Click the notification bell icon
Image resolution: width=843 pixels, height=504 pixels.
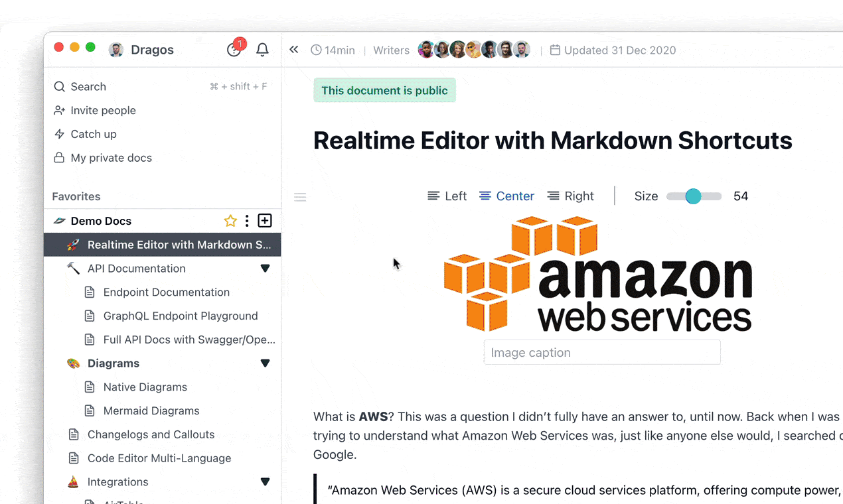click(262, 50)
